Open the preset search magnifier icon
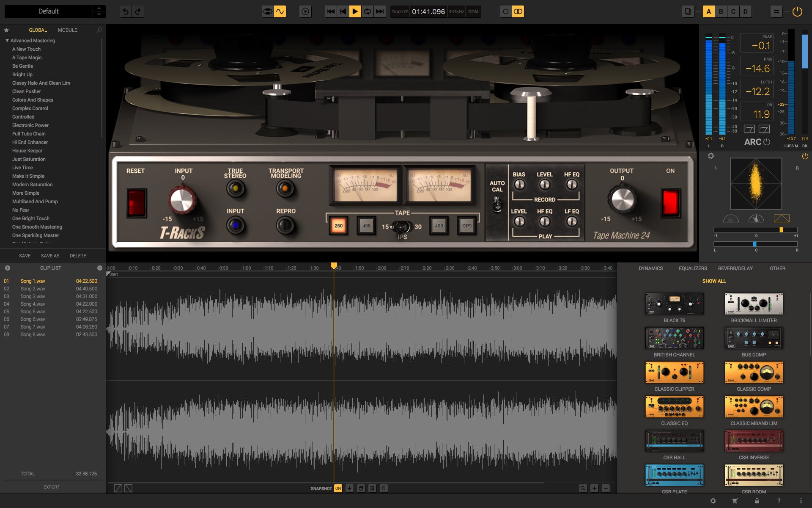This screenshot has width=812, height=508. click(x=100, y=30)
